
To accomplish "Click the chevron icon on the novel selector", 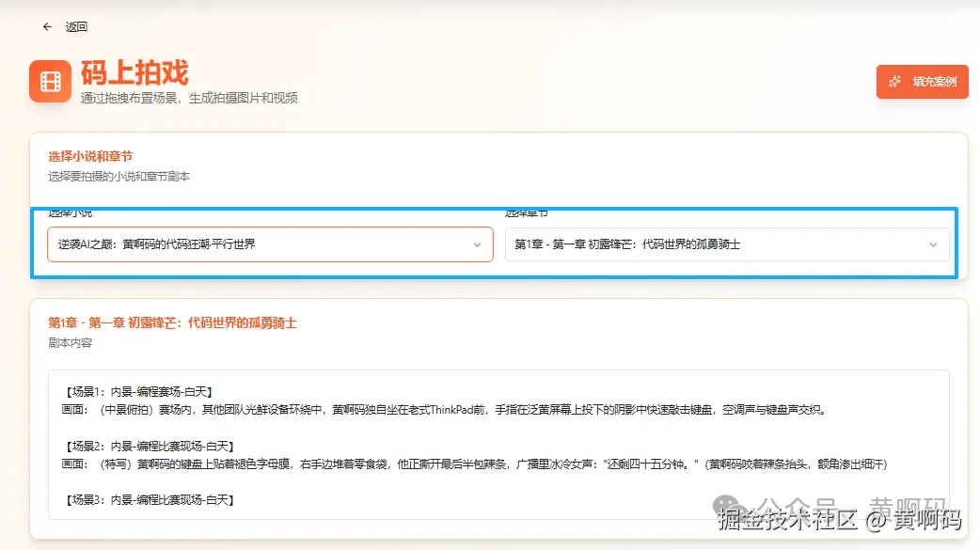I will (x=478, y=244).
